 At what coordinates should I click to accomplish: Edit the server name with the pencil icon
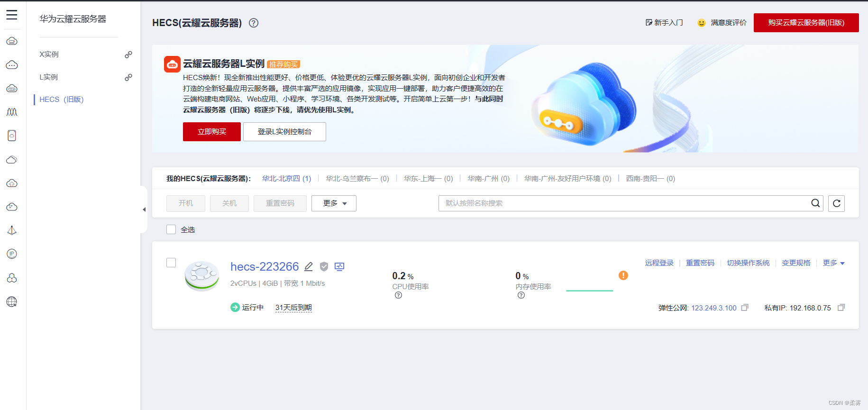click(309, 267)
